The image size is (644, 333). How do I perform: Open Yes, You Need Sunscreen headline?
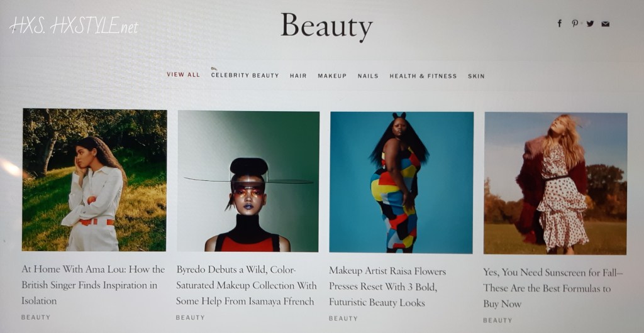click(553, 288)
